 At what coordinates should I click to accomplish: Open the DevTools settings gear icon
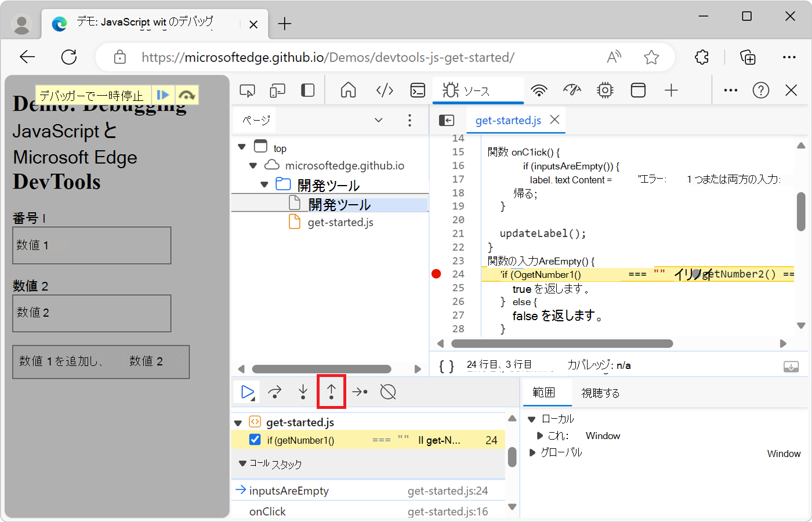(x=605, y=90)
